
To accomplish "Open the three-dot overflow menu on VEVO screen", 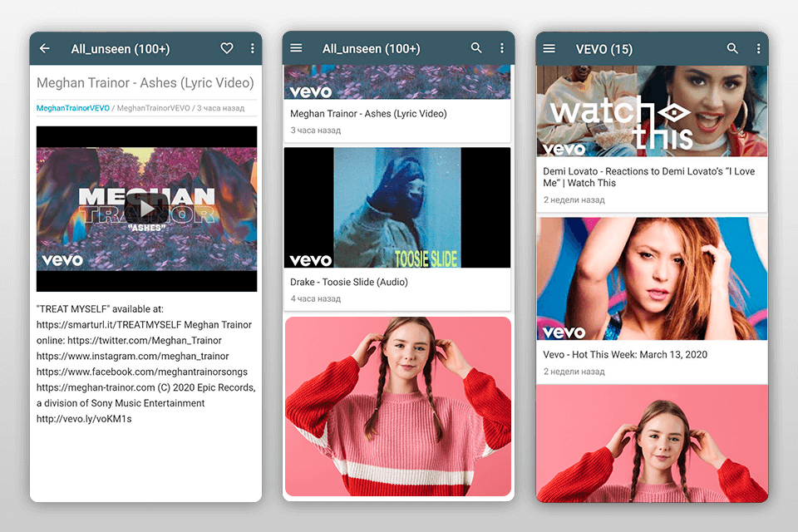I will (758, 49).
